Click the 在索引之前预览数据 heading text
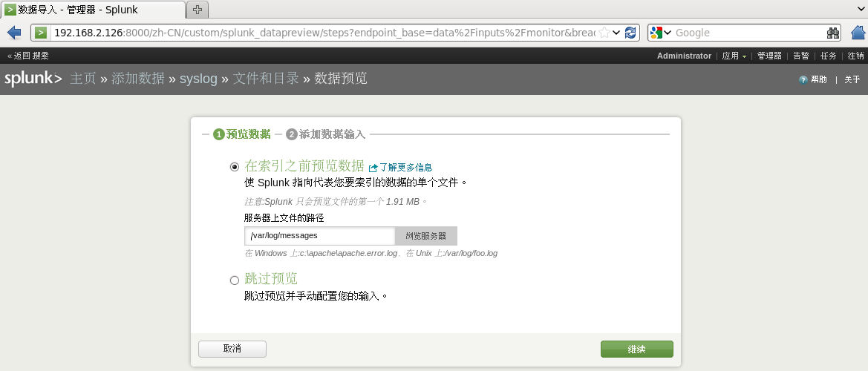This screenshot has width=868, height=371. click(304, 166)
